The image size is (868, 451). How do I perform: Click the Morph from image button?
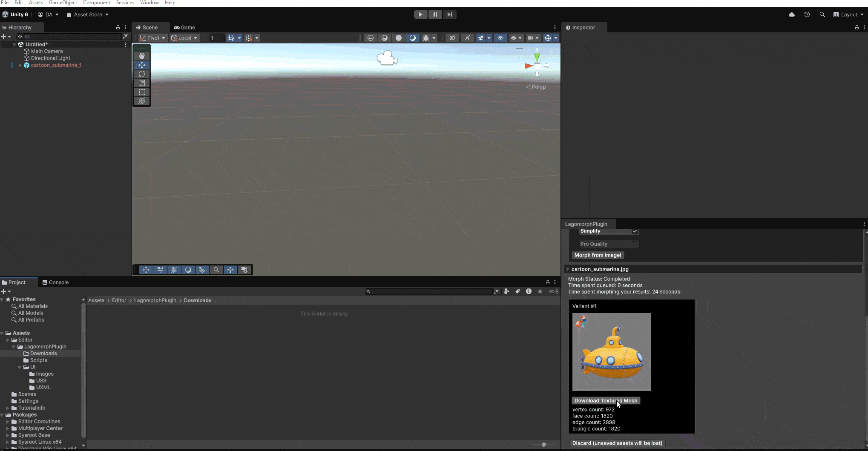point(598,255)
